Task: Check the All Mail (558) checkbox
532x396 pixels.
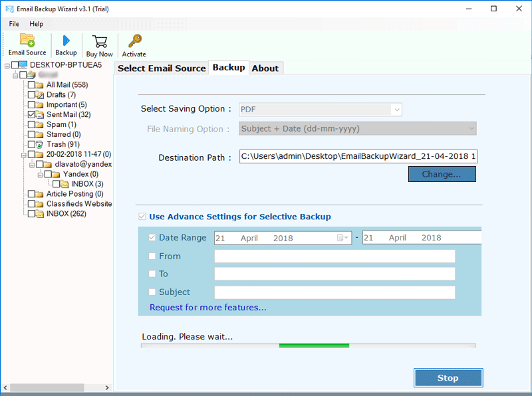Action: click(31, 85)
